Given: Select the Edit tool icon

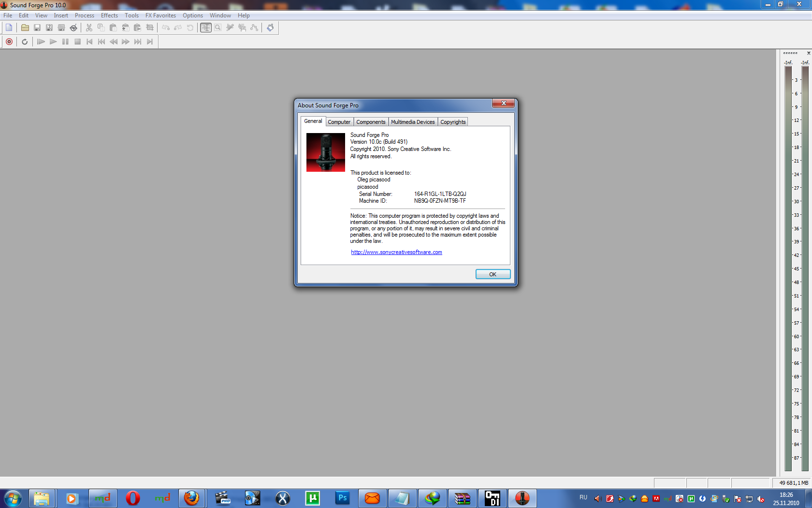Looking at the screenshot, I should point(206,28).
